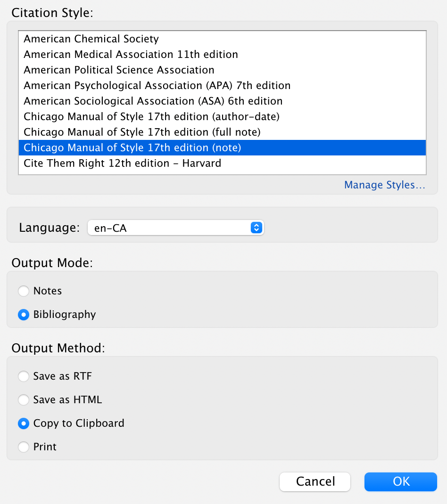Choose Chicago 17th edition author-date style
This screenshot has width=447, height=504.
tap(223, 116)
